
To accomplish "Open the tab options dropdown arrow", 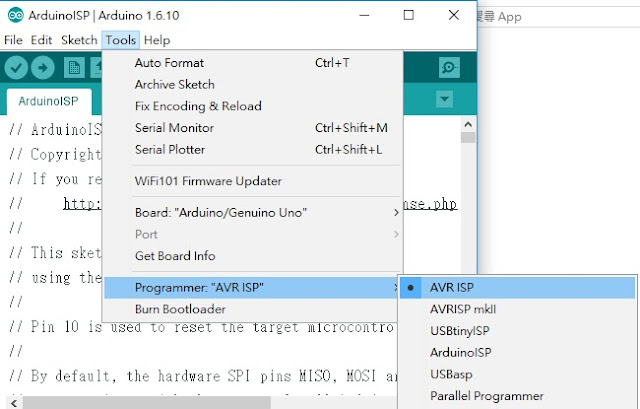I will (444, 99).
